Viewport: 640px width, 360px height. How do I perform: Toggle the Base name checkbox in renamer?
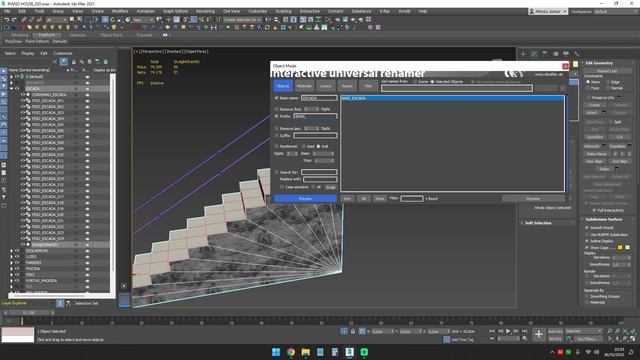(x=277, y=98)
